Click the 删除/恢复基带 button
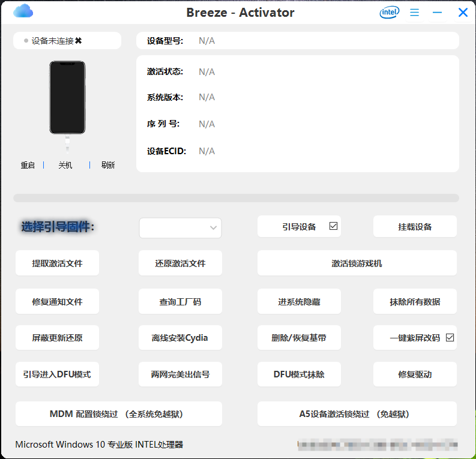 [x=299, y=338]
